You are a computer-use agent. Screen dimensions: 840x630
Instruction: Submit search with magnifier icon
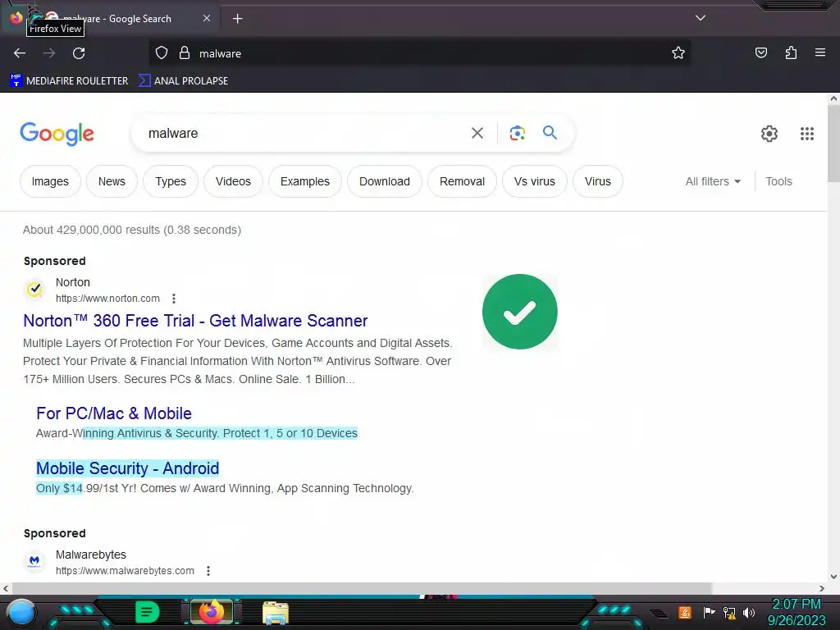coord(550,132)
